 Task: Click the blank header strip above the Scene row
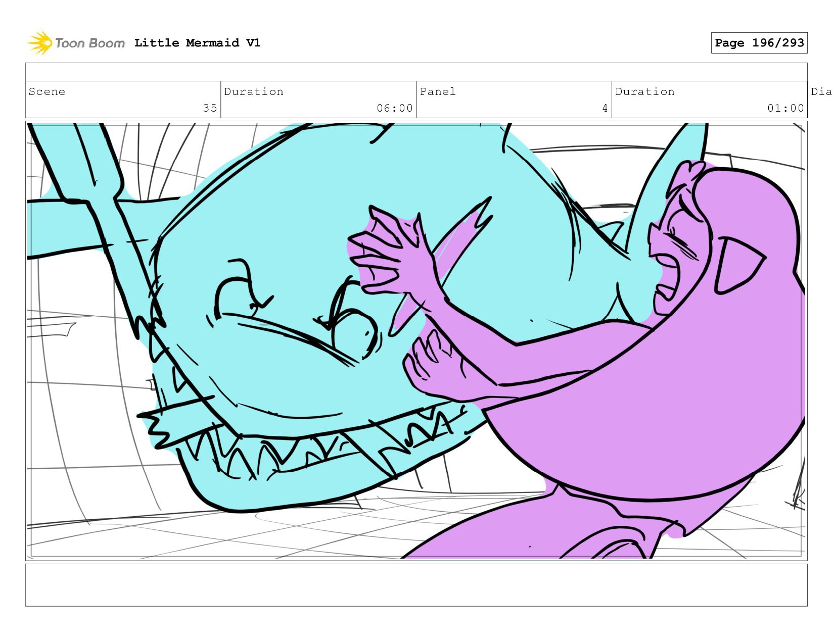coord(416,72)
